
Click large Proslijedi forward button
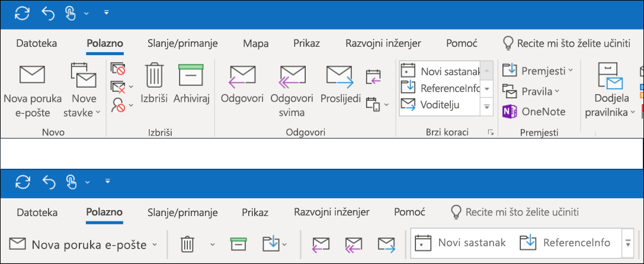[341, 83]
